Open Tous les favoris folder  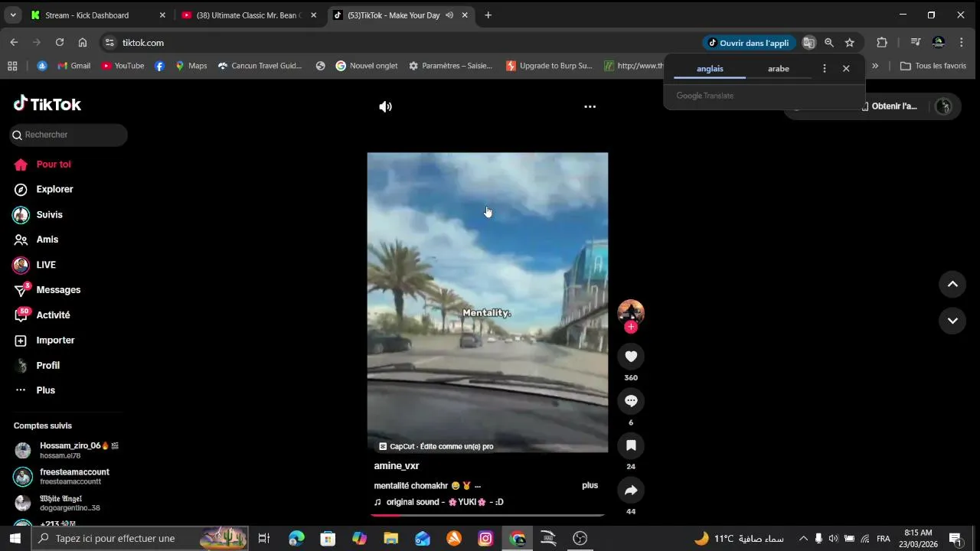(933, 66)
